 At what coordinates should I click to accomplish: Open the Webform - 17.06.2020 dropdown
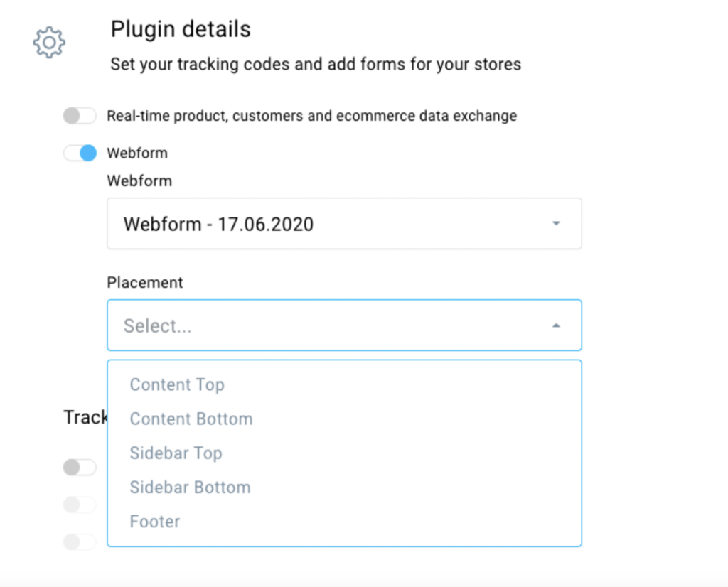click(344, 224)
